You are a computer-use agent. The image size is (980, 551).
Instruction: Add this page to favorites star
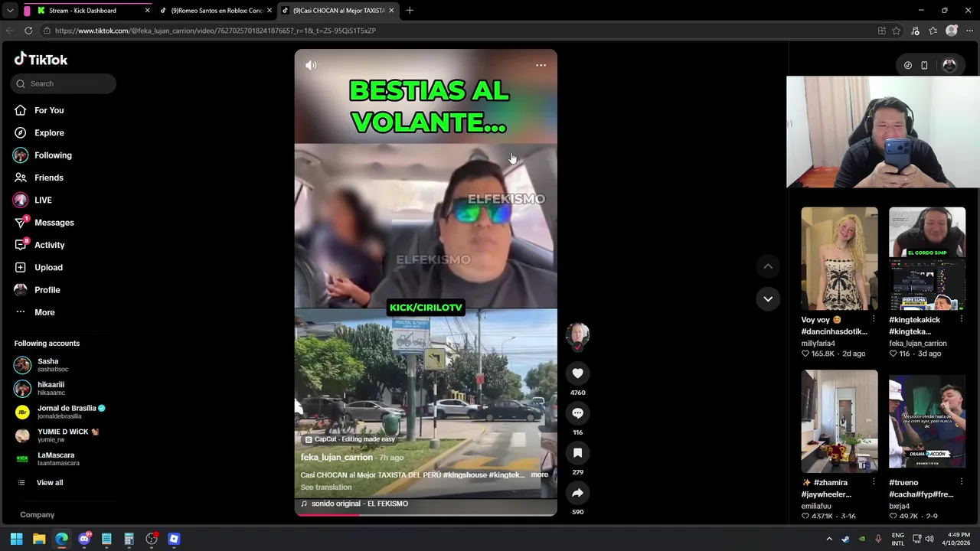click(x=897, y=31)
